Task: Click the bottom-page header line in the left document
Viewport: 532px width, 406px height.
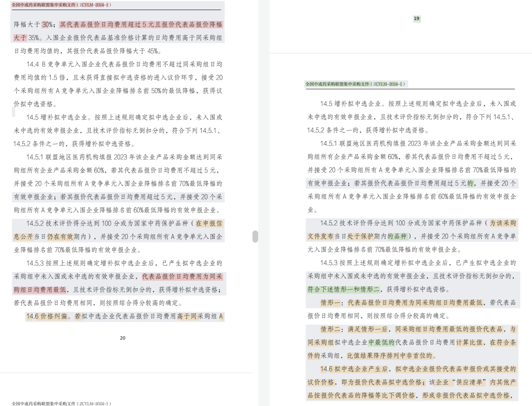Action: [61, 404]
